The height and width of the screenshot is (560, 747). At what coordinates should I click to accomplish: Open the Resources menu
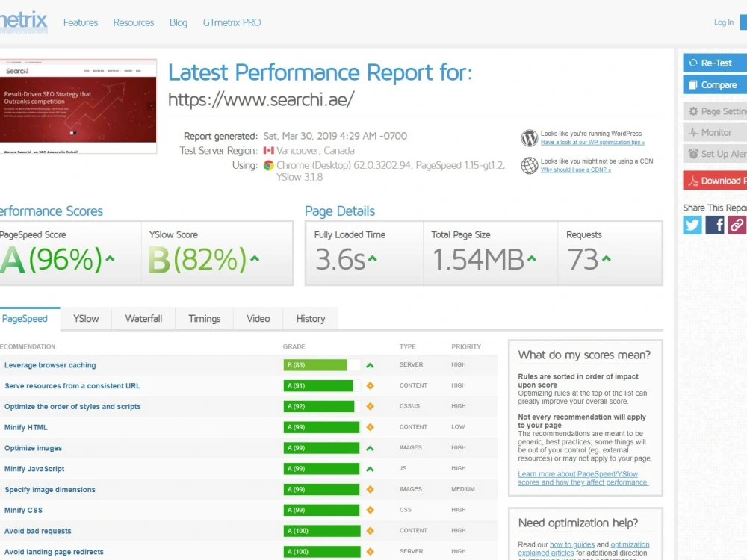[134, 22]
